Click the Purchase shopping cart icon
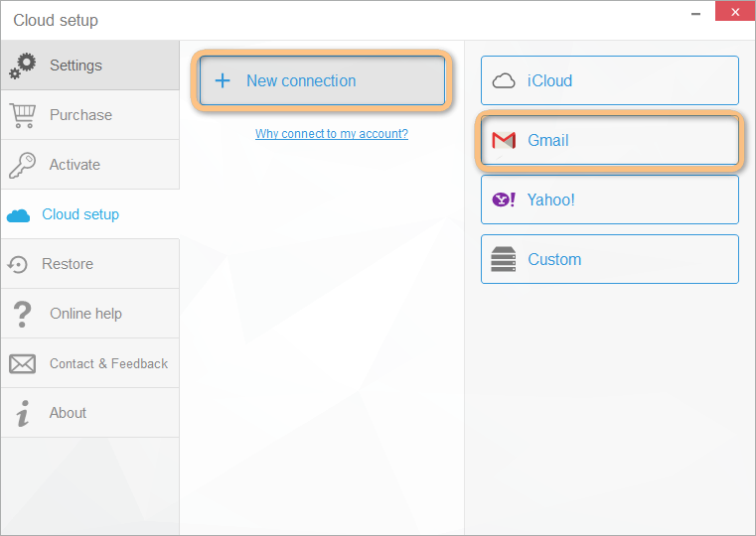The image size is (756, 536). pyautogui.click(x=23, y=115)
